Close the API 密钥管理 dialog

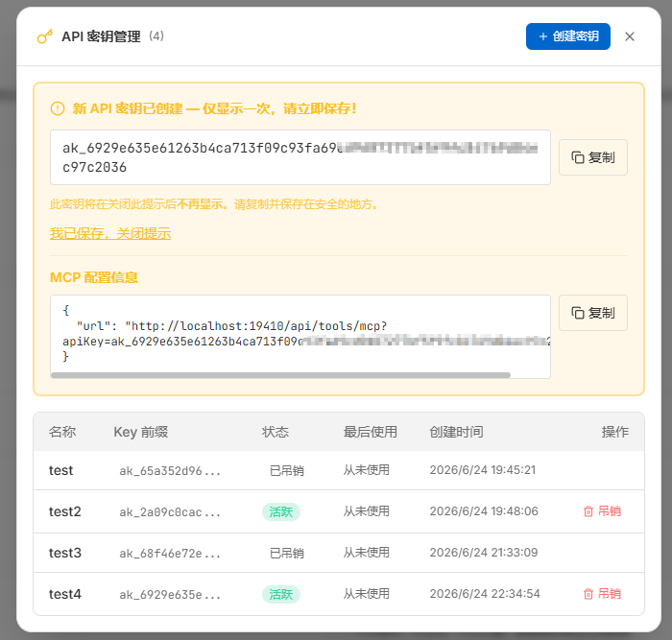[630, 36]
